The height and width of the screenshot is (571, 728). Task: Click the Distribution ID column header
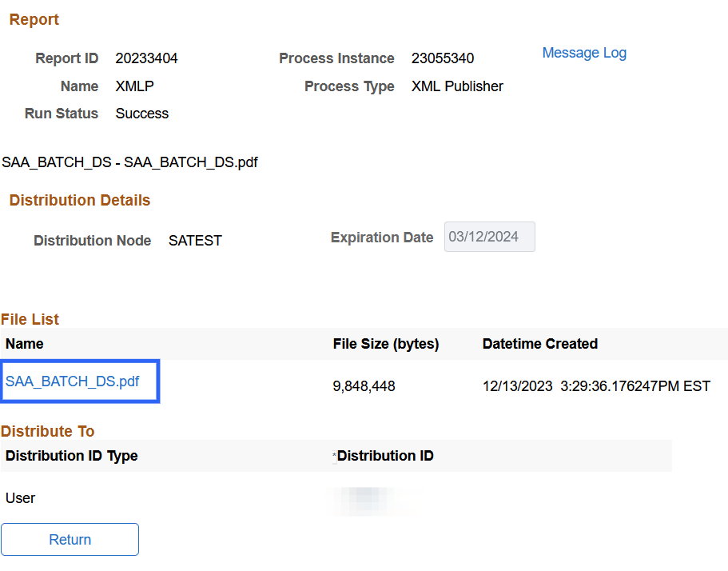385,456
